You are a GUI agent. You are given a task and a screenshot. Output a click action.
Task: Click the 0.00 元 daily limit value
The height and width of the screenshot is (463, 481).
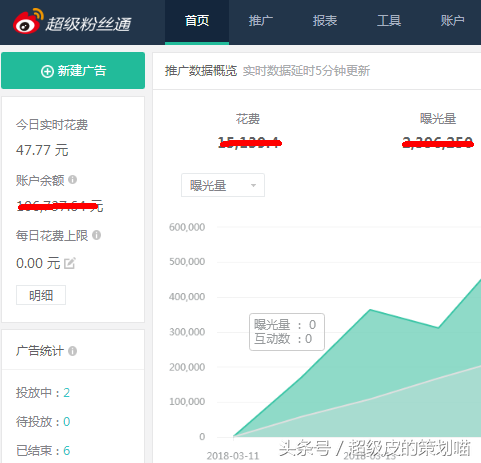(38, 263)
